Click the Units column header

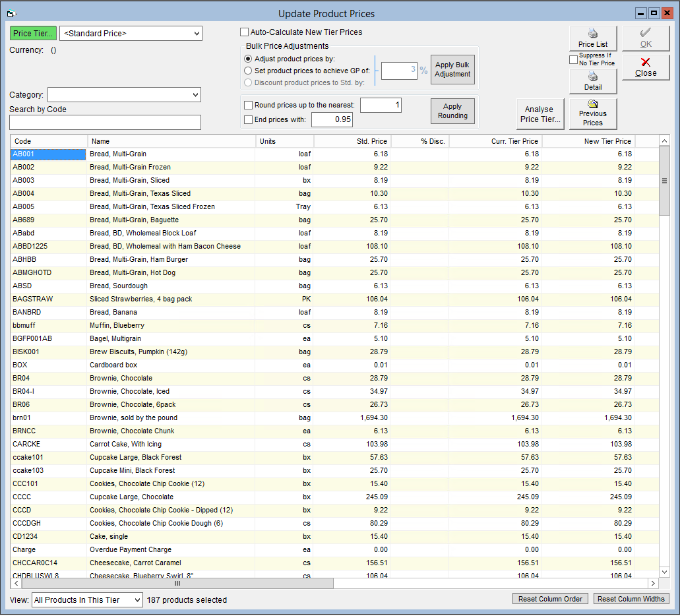click(x=284, y=141)
